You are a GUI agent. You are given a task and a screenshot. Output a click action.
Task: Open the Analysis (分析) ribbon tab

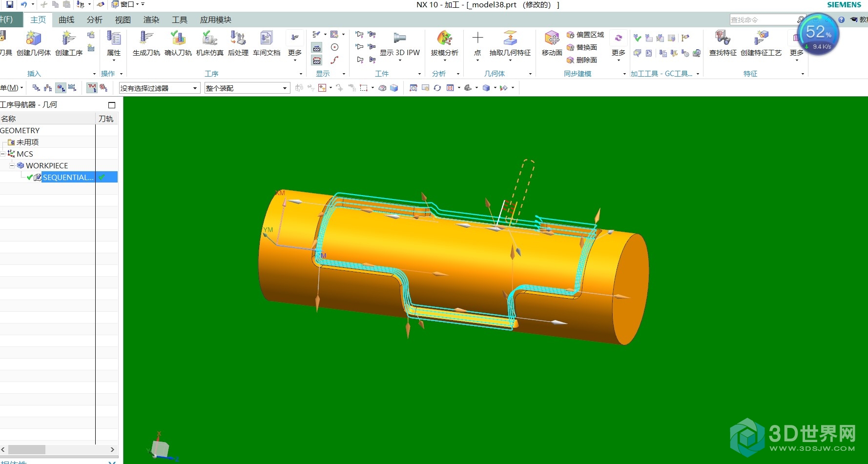95,20
